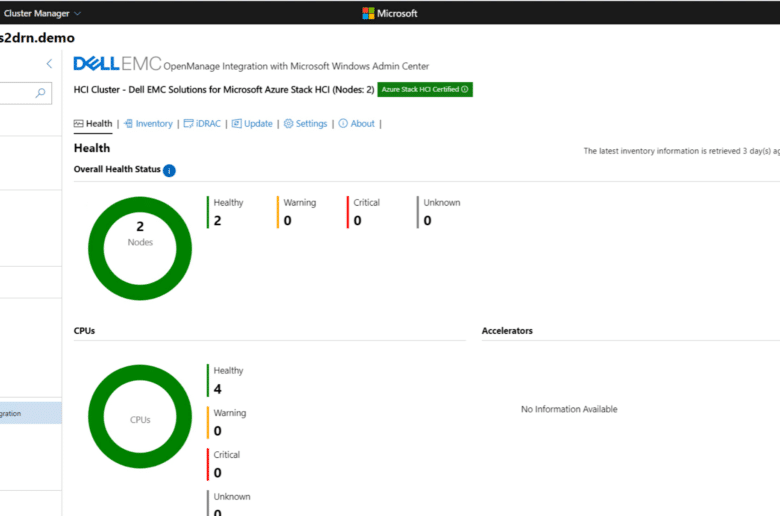Viewport: 780px width, 516px height.
Task: Click the '2 Nodes' label inside the donut
Action: pos(140,233)
